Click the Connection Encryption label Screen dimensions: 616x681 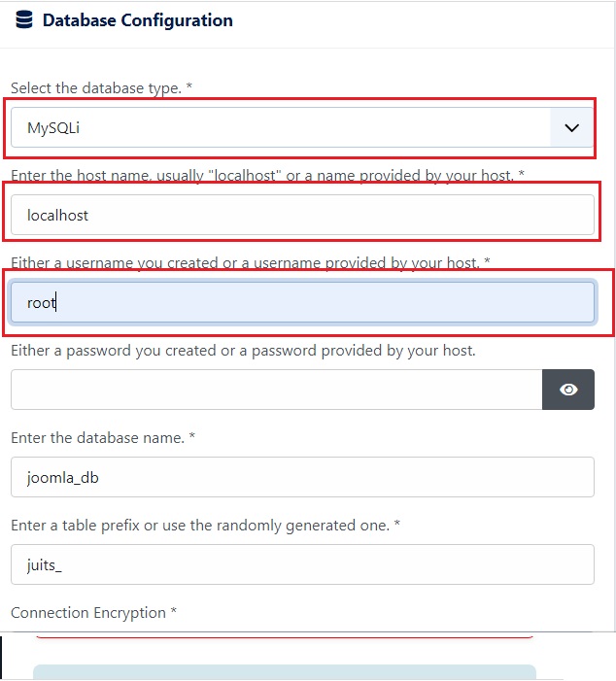click(x=93, y=613)
